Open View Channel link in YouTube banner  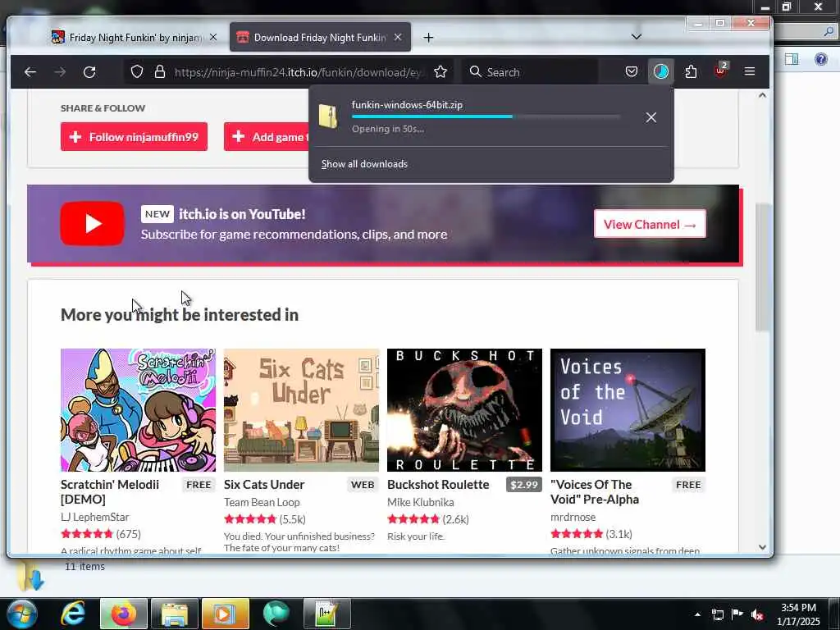(650, 224)
